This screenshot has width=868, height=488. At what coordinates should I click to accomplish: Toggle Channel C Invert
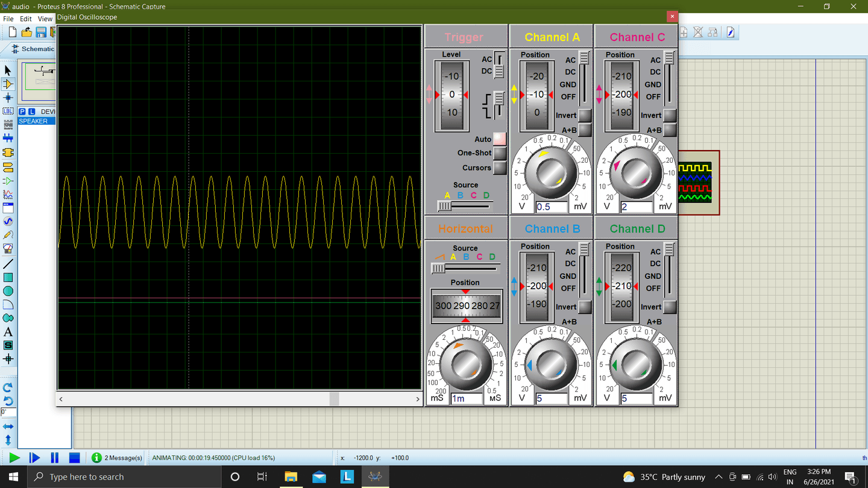[669, 115]
